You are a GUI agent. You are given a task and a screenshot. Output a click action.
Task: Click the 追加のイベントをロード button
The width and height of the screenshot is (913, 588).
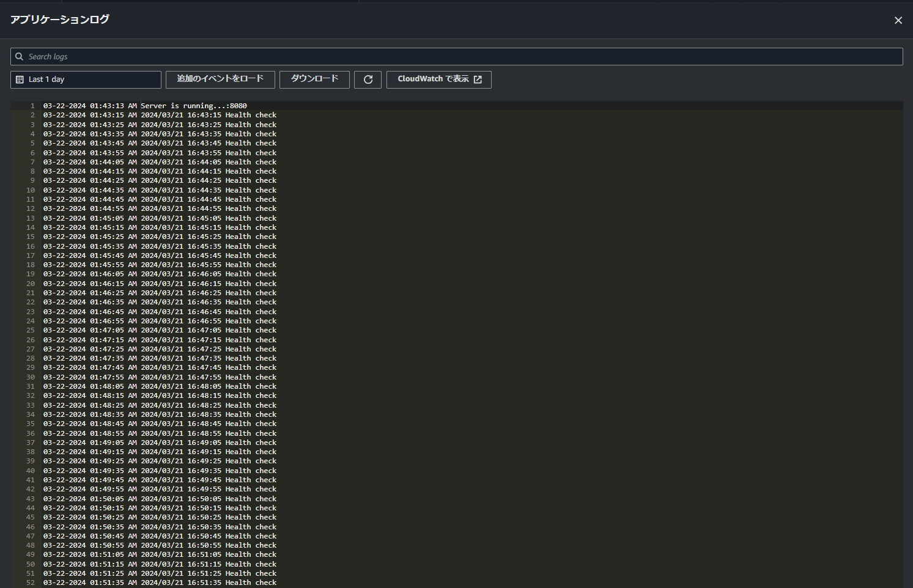tap(220, 79)
